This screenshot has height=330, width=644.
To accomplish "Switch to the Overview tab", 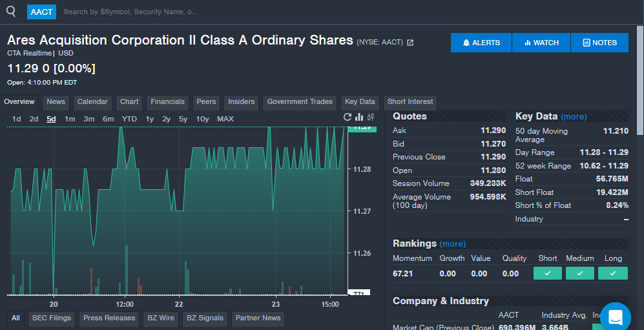I will (x=19, y=102).
